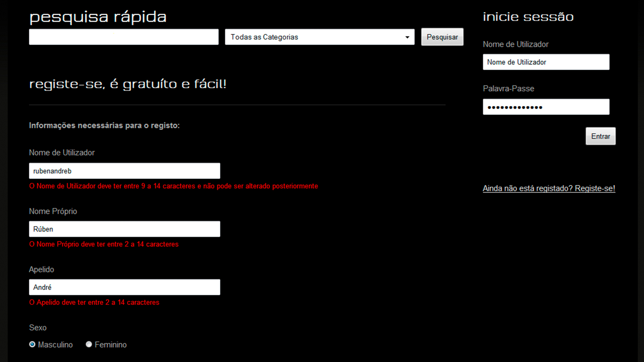644x362 pixels.
Task: Click the registration username field rubenandreb
Action: pyautogui.click(x=124, y=171)
